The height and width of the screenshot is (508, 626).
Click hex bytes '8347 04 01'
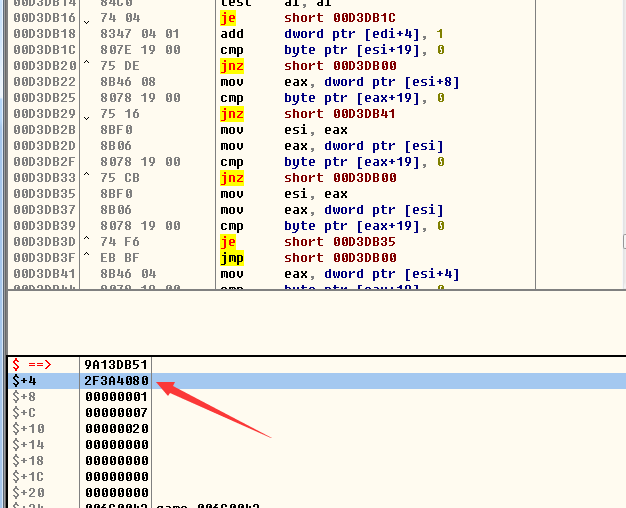(140, 34)
